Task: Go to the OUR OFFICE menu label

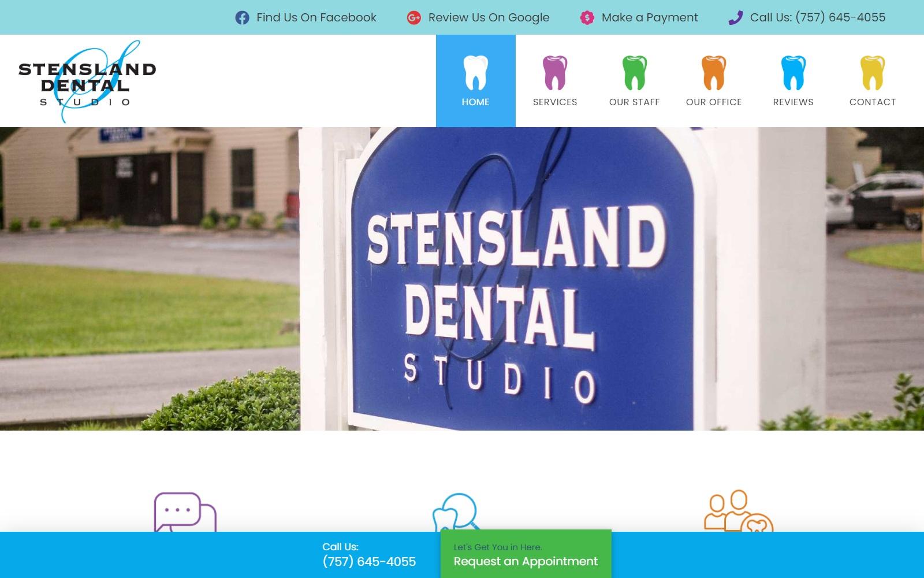Action: point(714,102)
